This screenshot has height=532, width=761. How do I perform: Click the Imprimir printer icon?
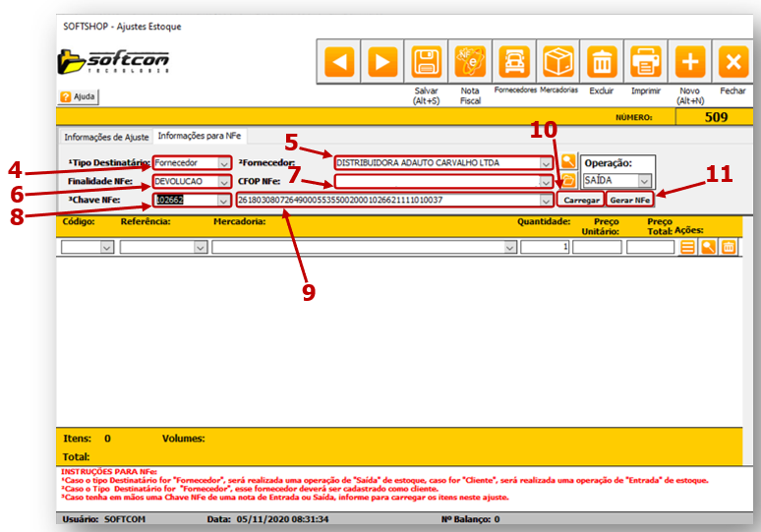pos(646,63)
